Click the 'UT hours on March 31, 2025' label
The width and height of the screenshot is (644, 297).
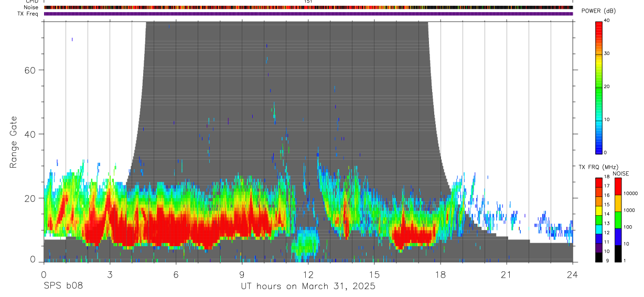click(308, 287)
